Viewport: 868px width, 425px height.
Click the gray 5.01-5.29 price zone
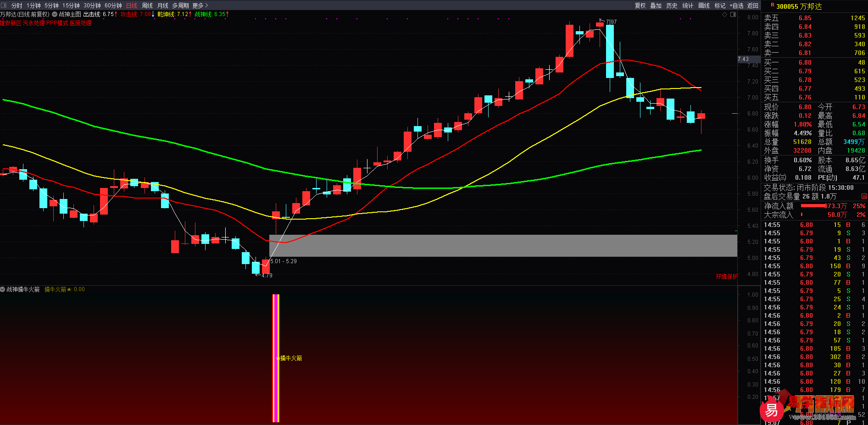click(503, 246)
